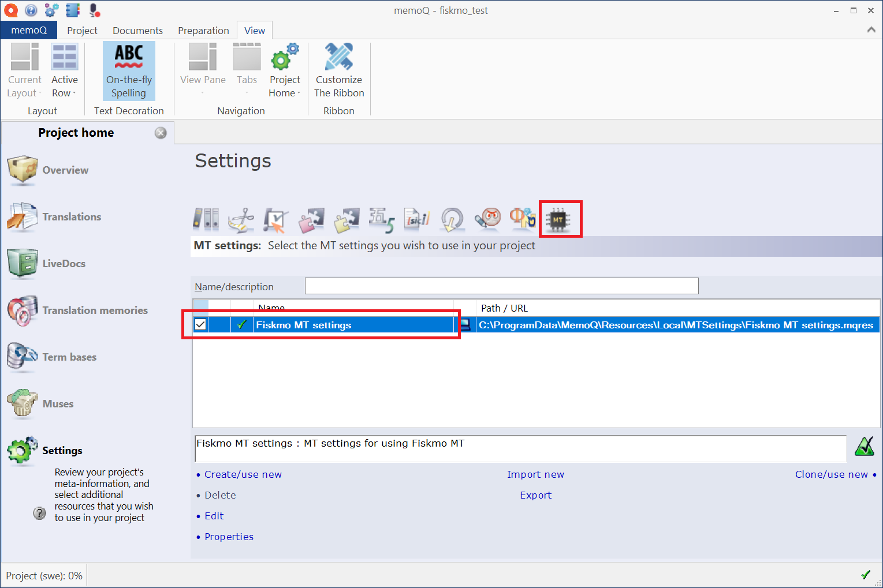Open the MT settings chip icon
Screen dimensions: 883x588
click(x=558, y=220)
